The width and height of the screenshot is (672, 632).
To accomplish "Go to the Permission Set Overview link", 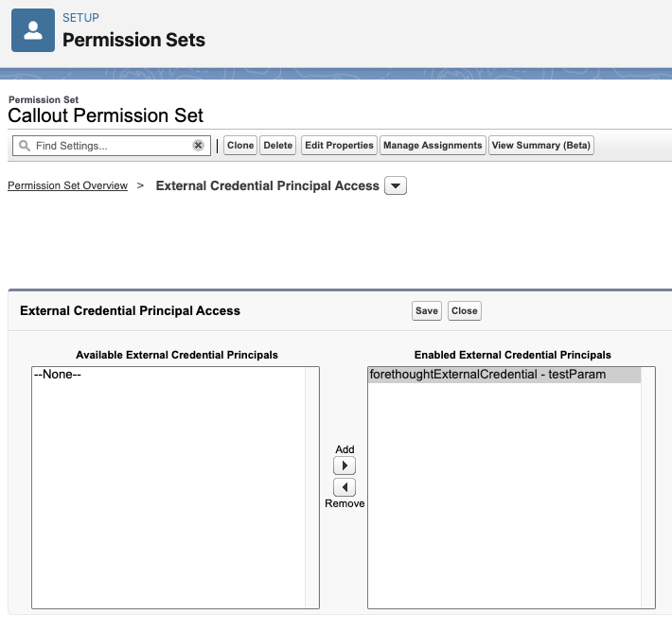I will (x=68, y=185).
